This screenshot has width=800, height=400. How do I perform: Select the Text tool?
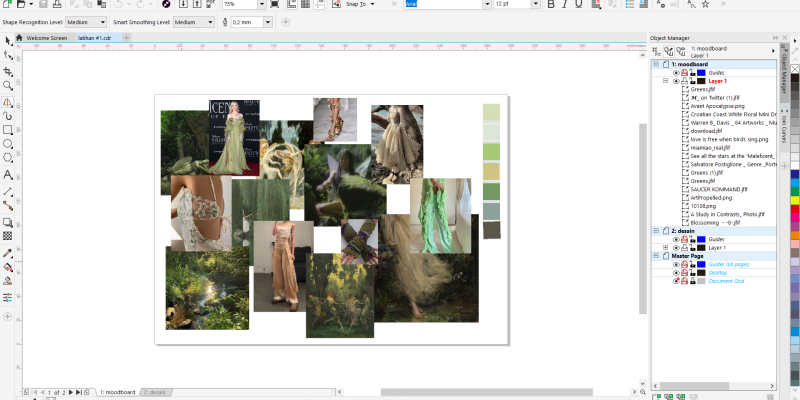(x=8, y=175)
